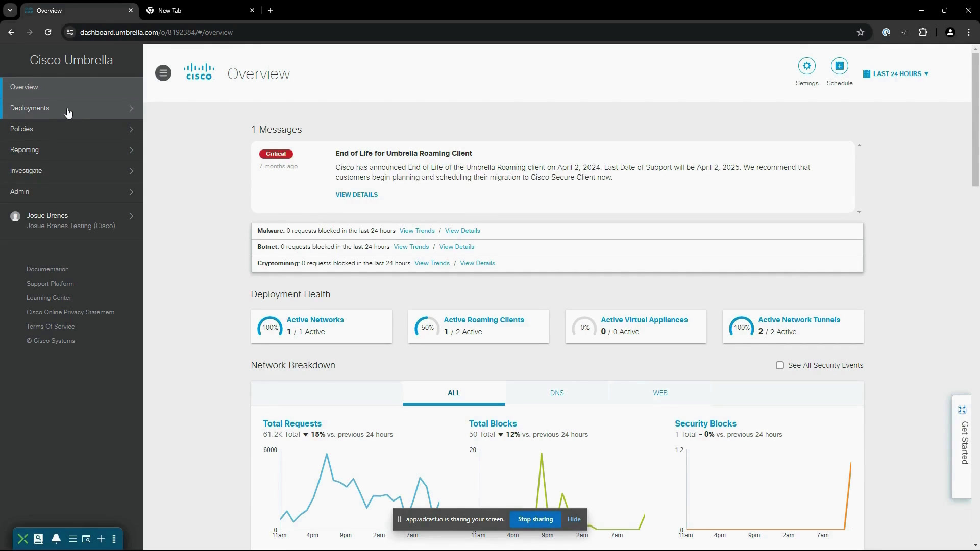Click the Get Started panel expand icon
This screenshot has width=980, height=551.
point(962,410)
